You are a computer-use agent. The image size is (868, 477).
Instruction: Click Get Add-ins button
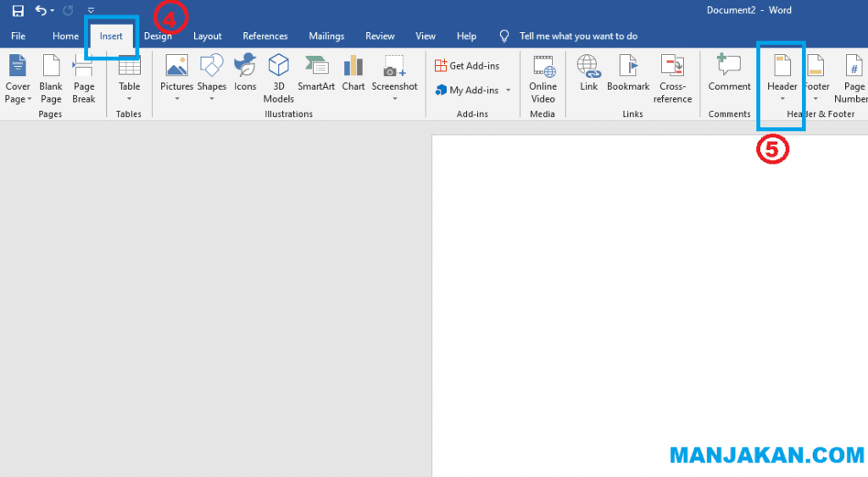(x=467, y=66)
